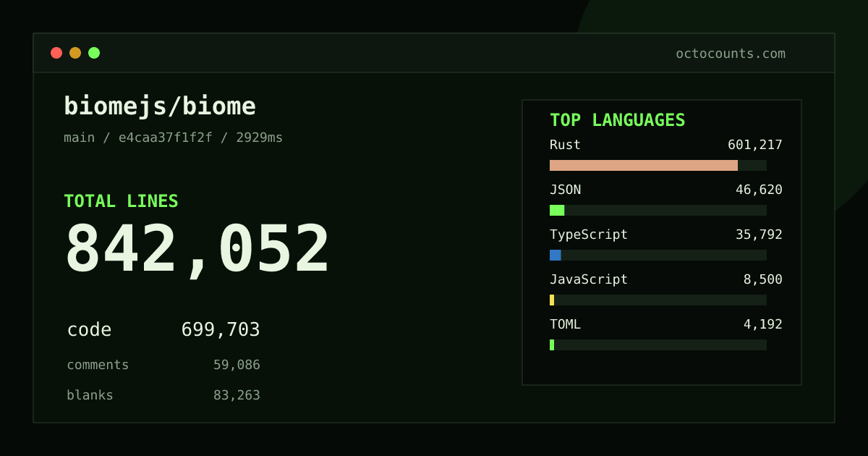Click the JSON green progress bar
This screenshot has height=456, width=868.
(x=557, y=210)
